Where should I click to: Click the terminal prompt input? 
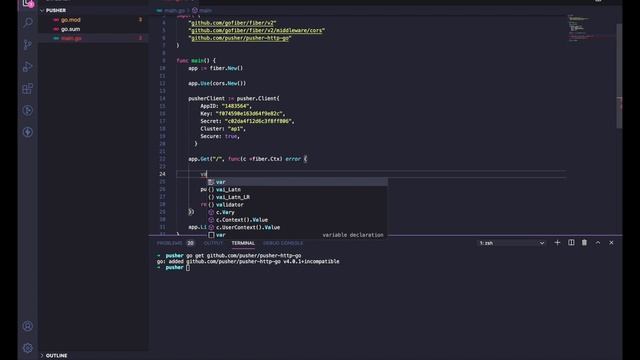188,267
